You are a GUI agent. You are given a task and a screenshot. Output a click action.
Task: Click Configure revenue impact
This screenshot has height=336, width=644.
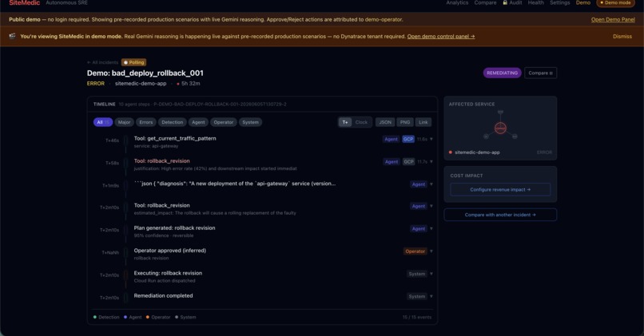click(x=500, y=189)
